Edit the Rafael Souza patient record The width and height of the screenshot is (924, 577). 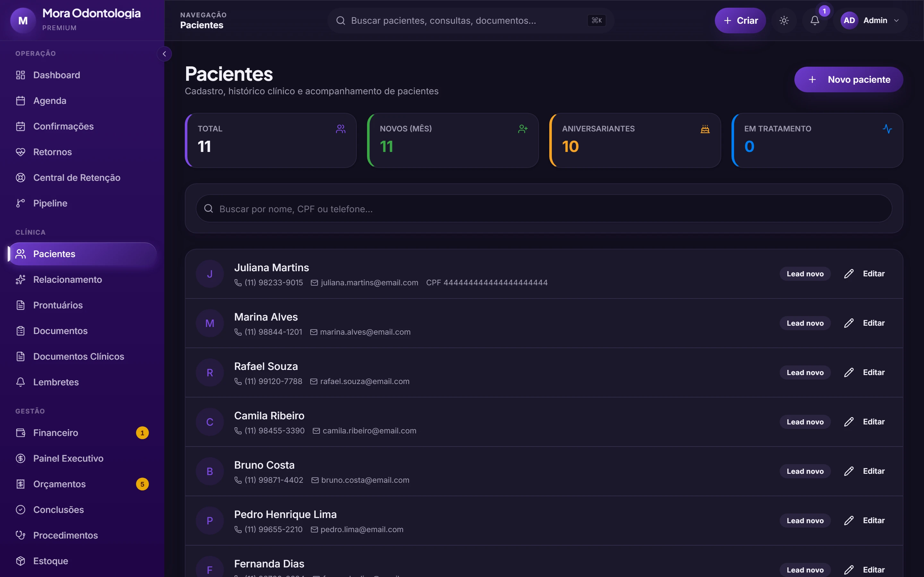[864, 372]
